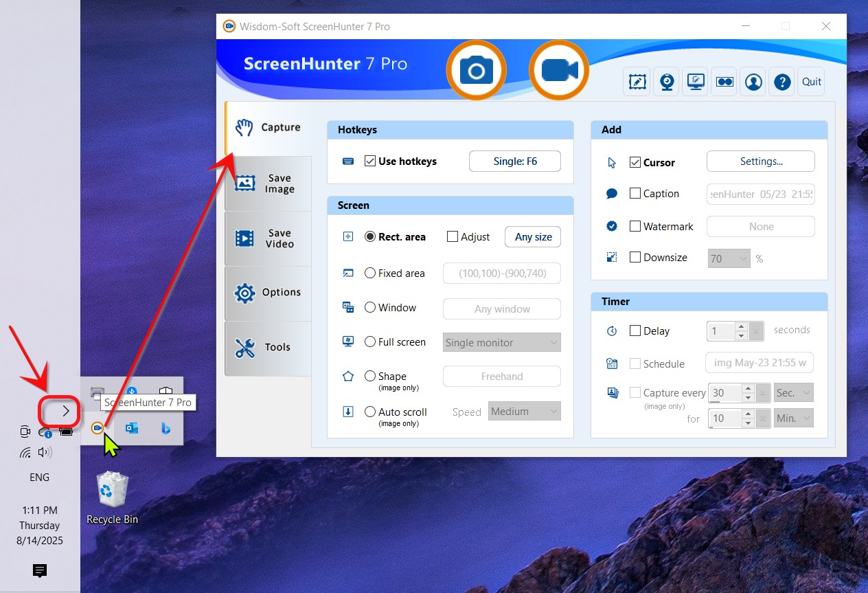Click the large video recording icon
The width and height of the screenshot is (868, 593).
(x=558, y=71)
